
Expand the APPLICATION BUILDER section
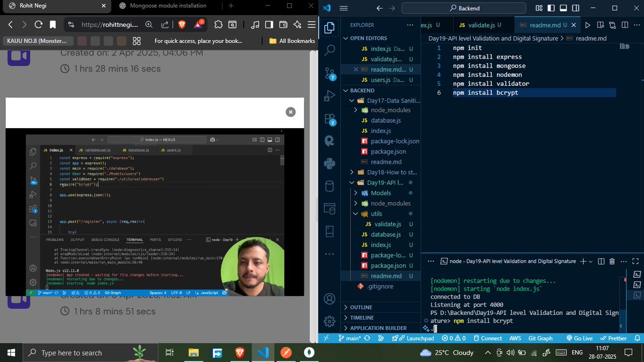(380, 328)
